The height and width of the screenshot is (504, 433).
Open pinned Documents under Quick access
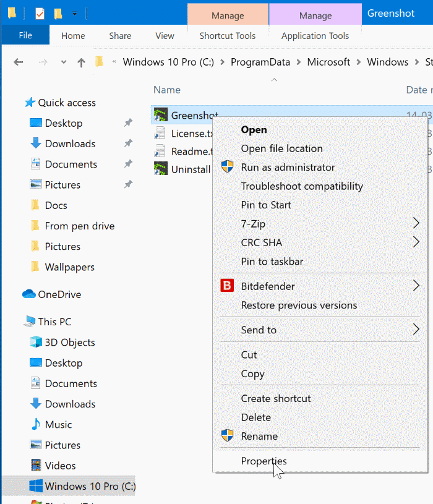coord(71,164)
